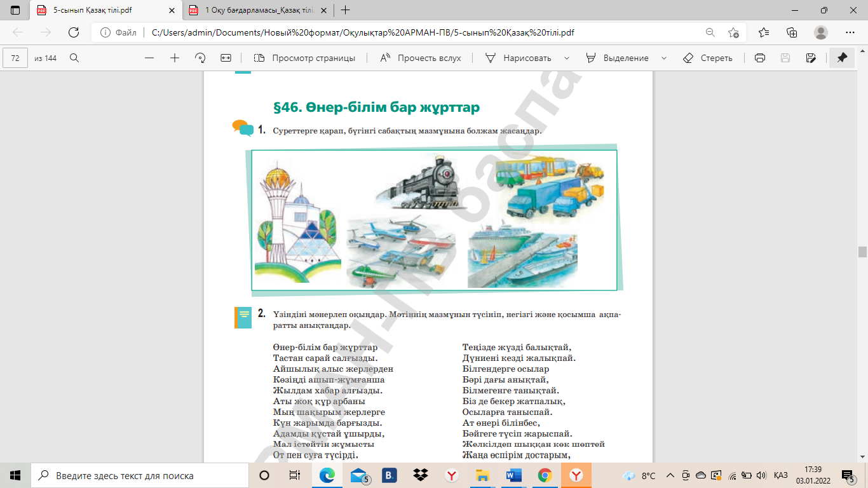Open Settings and more menu
This screenshot has width=868, height=488.
[x=850, y=32]
